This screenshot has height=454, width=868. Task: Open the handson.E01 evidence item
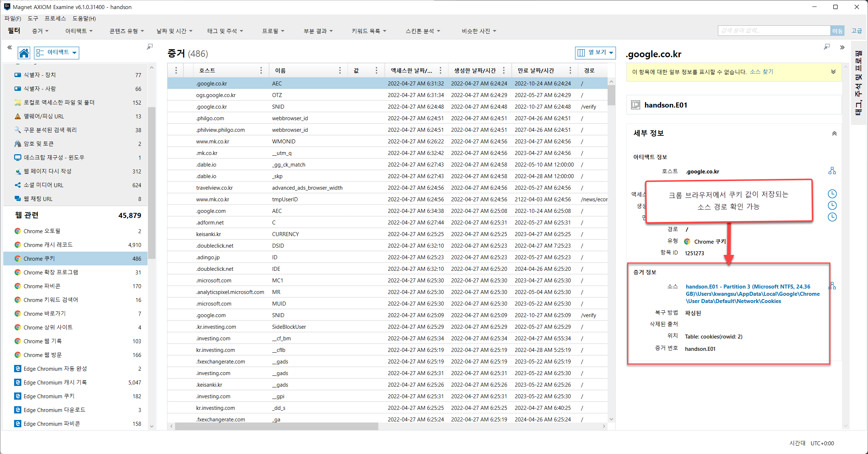734,105
